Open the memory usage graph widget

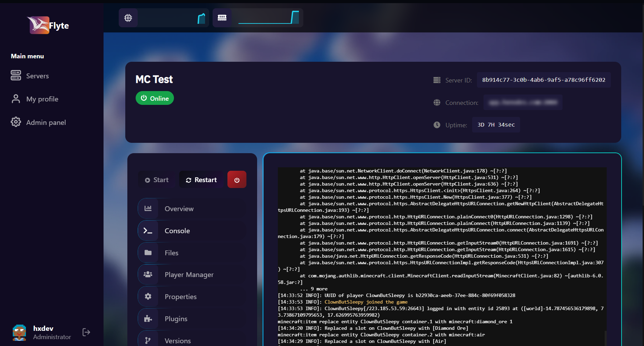(258, 18)
